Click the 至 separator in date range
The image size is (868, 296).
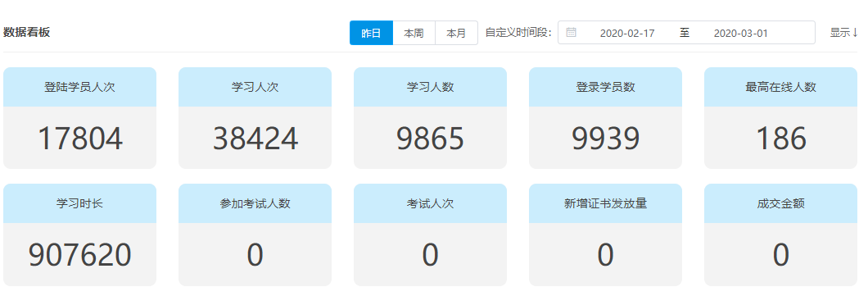(685, 33)
